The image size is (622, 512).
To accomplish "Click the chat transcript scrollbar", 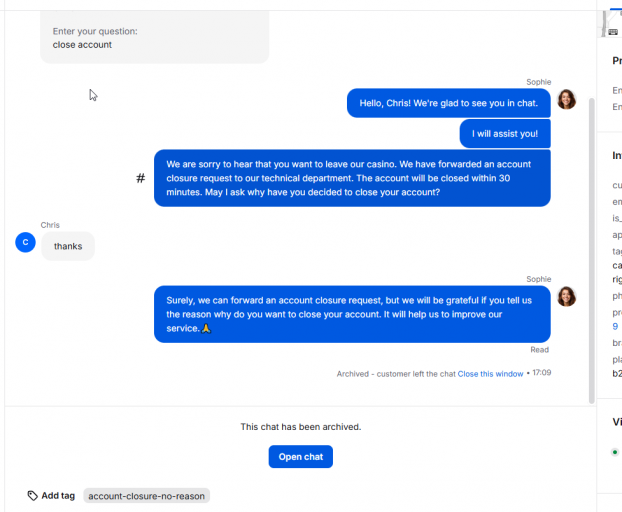I will click(x=591, y=251).
